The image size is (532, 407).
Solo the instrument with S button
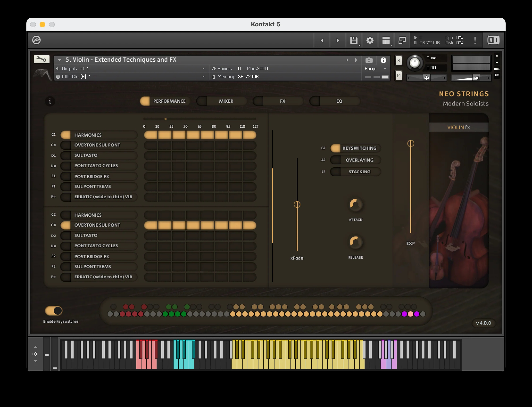point(399,61)
